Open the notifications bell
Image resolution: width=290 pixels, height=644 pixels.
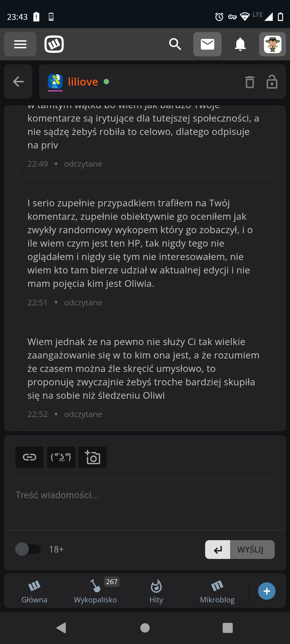tap(240, 44)
